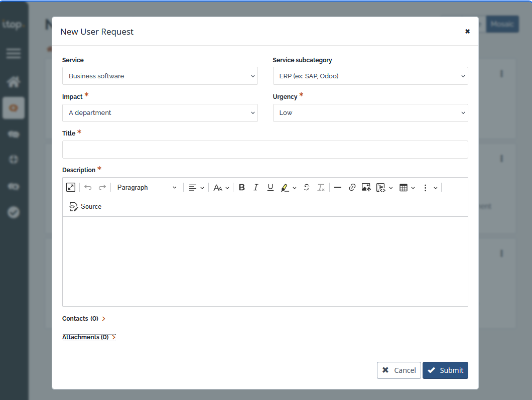The image size is (532, 400).
Task: Click the undo arrow in editor toolbar
Action: pos(88,187)
